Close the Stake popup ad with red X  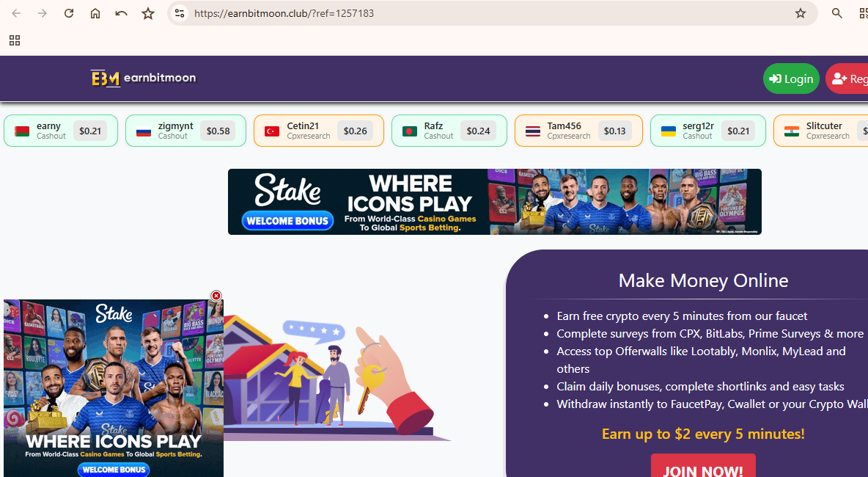tap(216, 296)
